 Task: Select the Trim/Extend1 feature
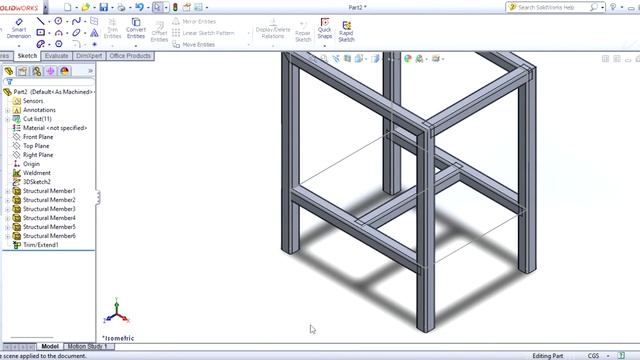click(41, 245)
